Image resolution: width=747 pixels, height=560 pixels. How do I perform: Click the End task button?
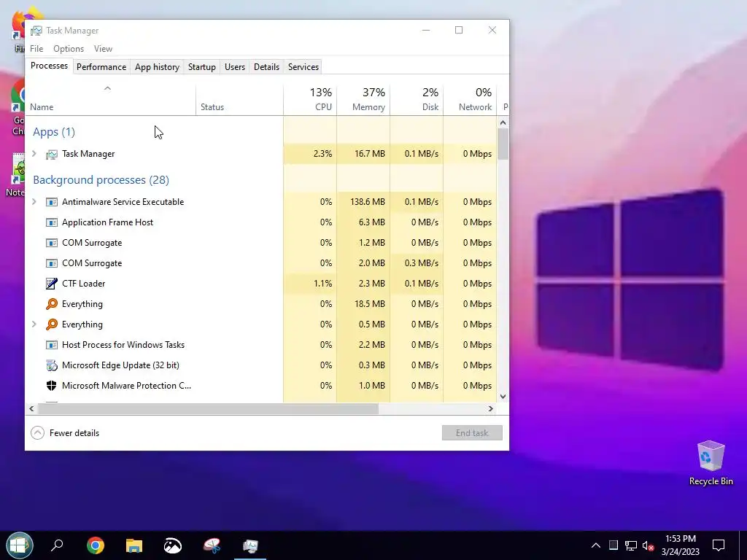tap(472, 433)
